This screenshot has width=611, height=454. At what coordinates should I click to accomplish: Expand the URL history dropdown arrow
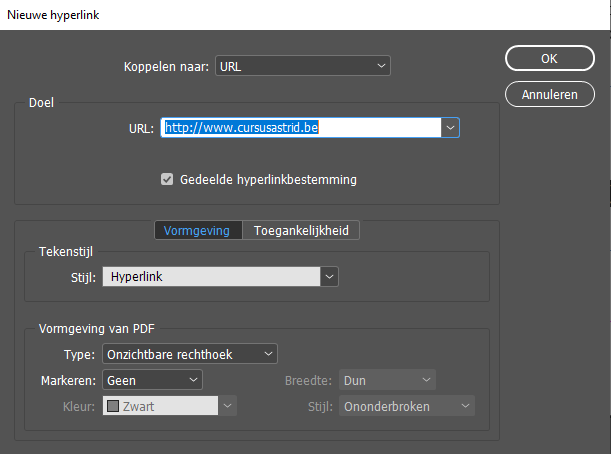tap(451, 128)
